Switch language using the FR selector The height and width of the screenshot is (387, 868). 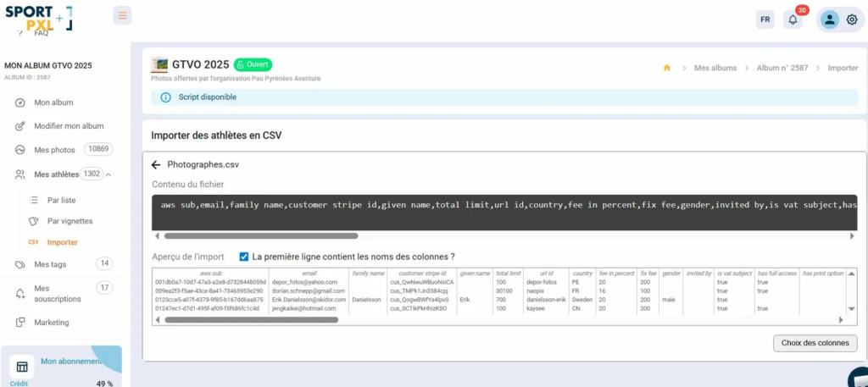coord(765,19)
